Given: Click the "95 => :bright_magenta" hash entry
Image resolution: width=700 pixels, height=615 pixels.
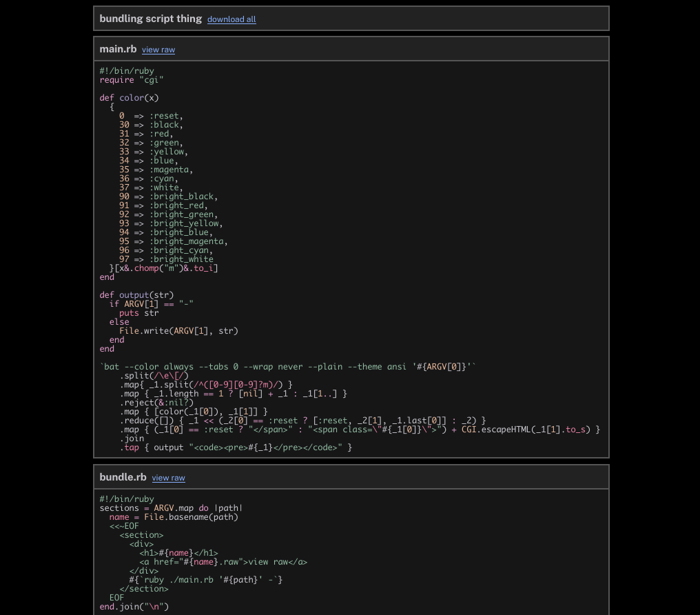Looking at the screenshot, I should [x=173, y=241].
